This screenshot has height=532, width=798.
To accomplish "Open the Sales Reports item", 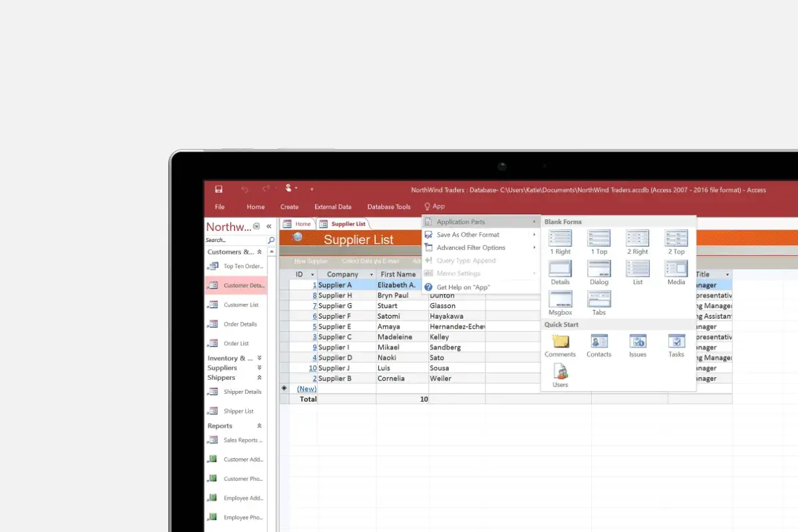I will [235, 440].
